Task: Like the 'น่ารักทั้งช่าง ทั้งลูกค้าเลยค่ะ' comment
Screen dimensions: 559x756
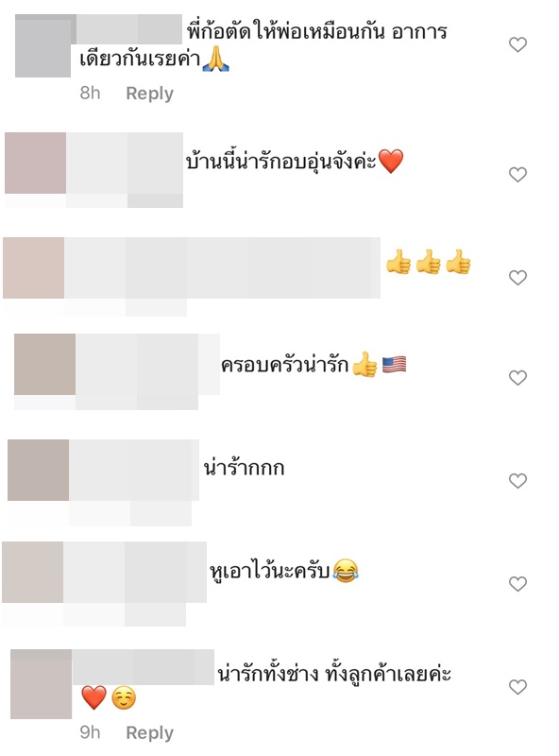Action: [x=517, y=687]
